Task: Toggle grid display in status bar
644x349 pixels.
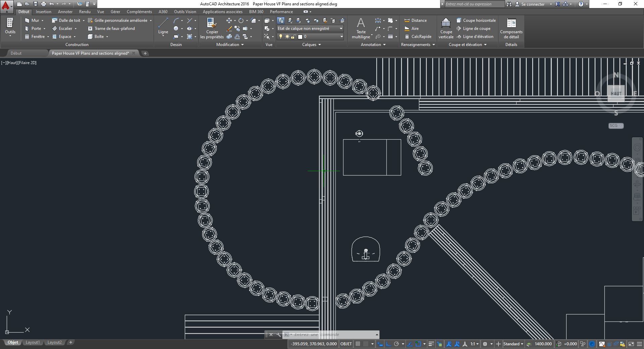Action: (358, 344)
